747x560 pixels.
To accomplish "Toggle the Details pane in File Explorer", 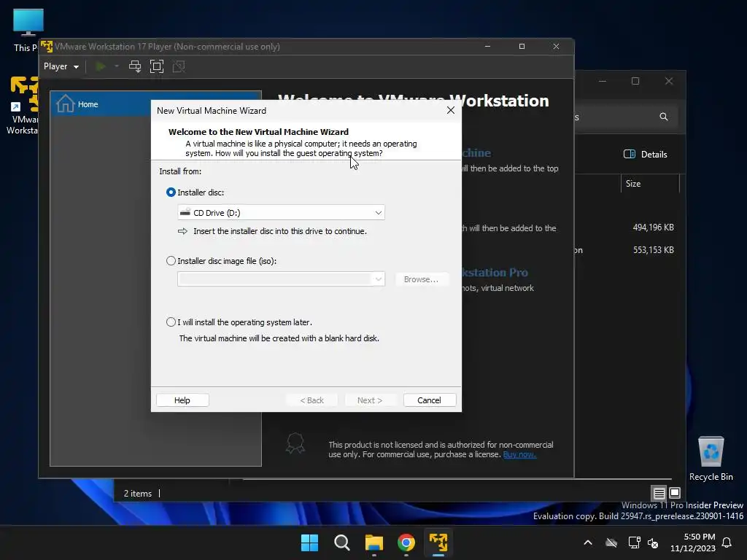I will tap(646, 154).
